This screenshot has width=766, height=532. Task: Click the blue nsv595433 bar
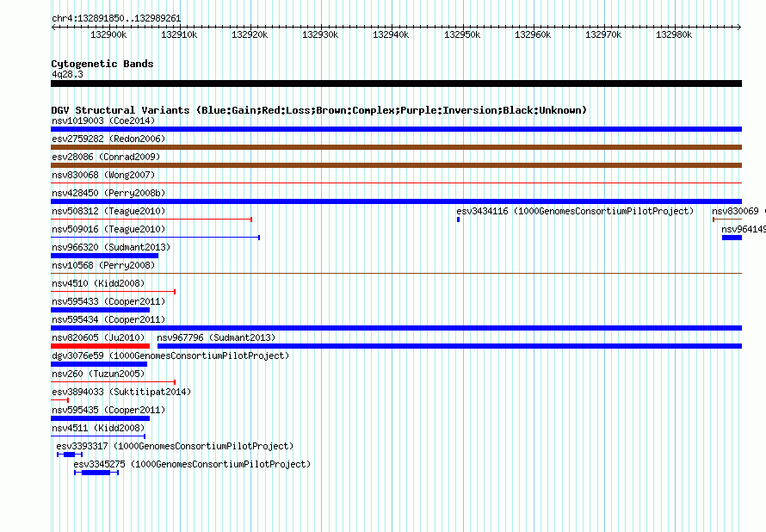pos(100,310)
